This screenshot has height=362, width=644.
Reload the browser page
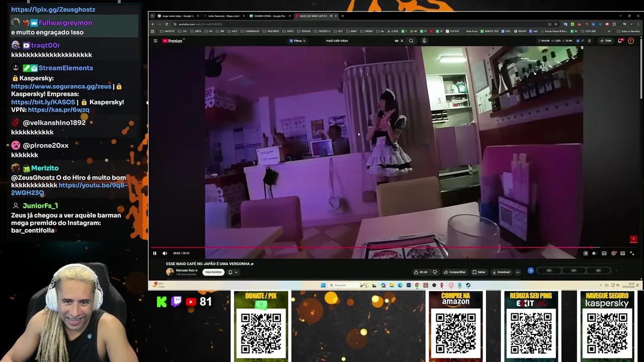(x=167, y=24)
